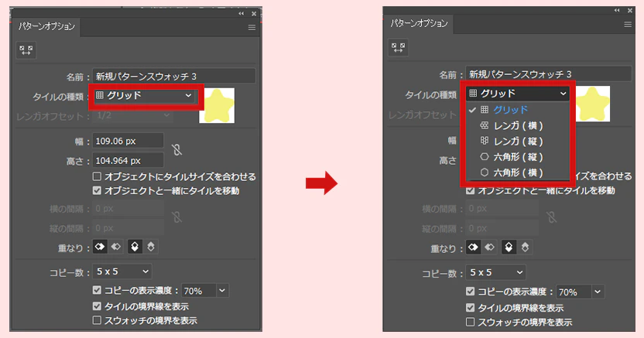Toggle タイルの境界線を表示 in left panel
644x338 pixels.
(x=97, y=306)
